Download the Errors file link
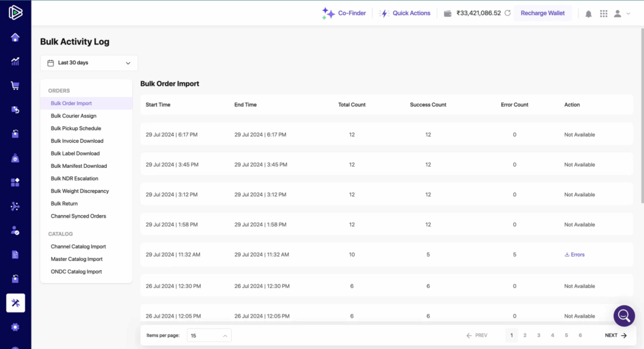 click(575, 255)
